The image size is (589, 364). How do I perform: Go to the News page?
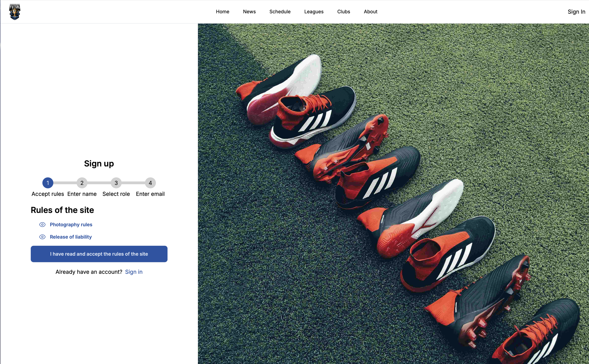point(249,12)
